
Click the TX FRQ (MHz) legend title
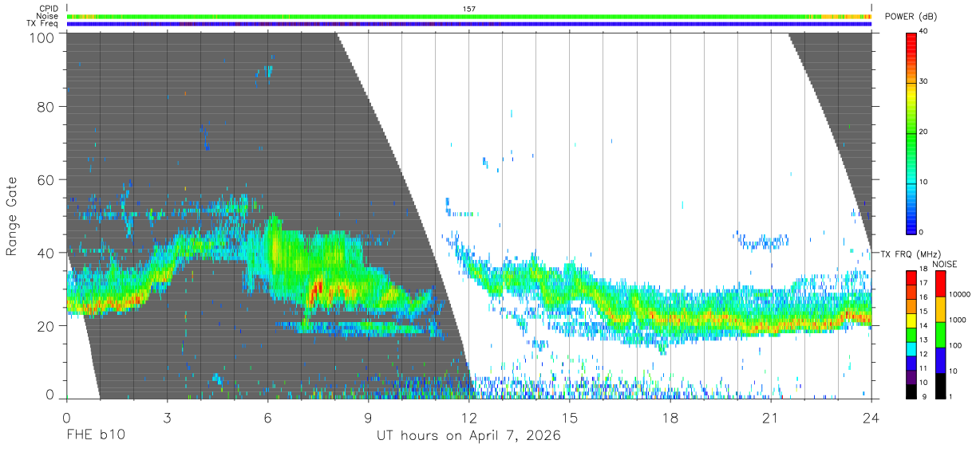pyautogui.click(x=911, y=254)
